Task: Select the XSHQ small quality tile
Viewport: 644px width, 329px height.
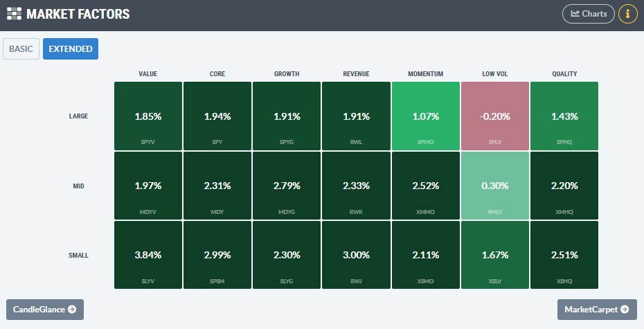Action: [564, 255]
